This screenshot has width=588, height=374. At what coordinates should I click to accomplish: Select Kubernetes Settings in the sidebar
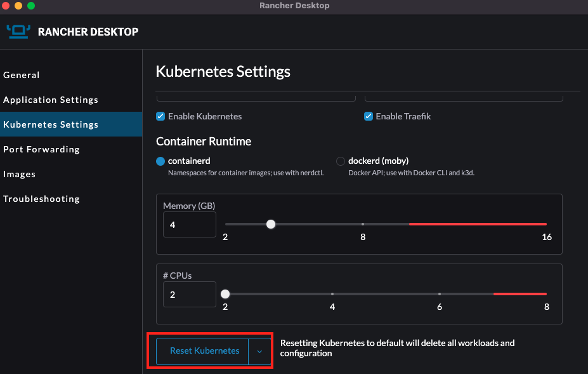51,124
